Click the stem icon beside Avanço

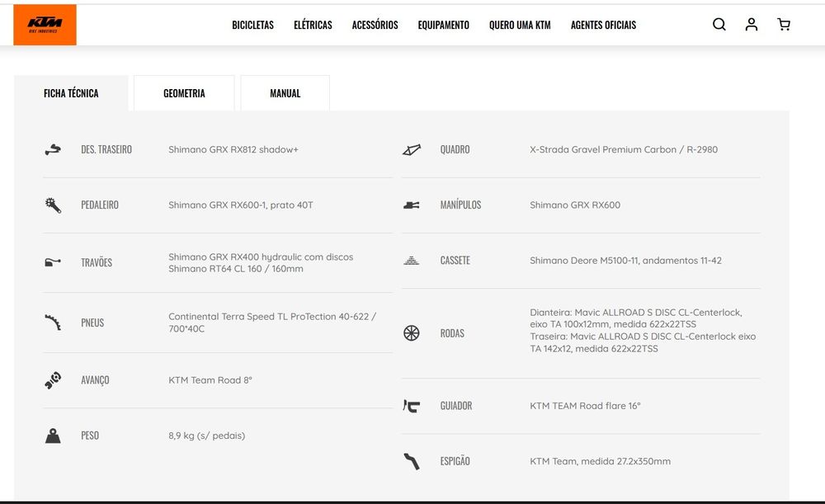[x=53, y=379]
